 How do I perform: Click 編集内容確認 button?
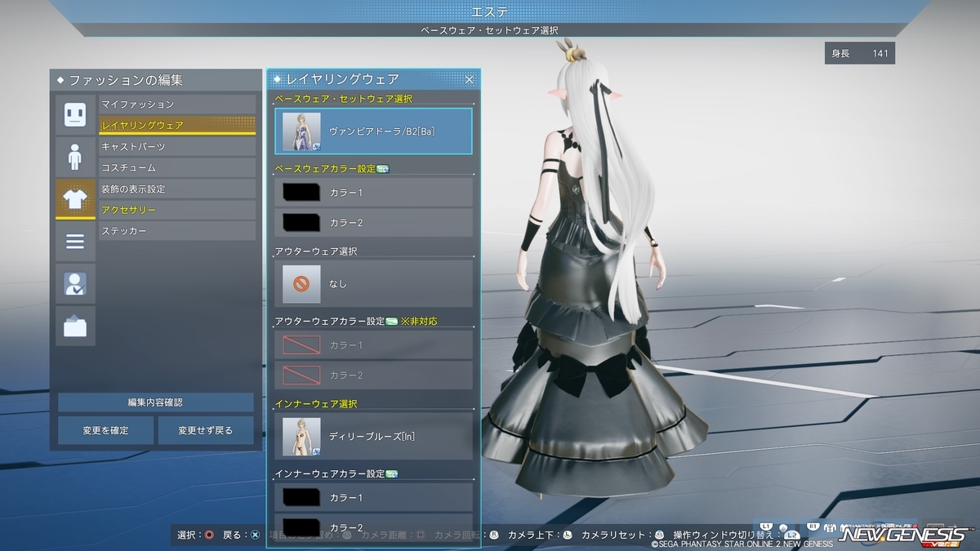[156, 402]
